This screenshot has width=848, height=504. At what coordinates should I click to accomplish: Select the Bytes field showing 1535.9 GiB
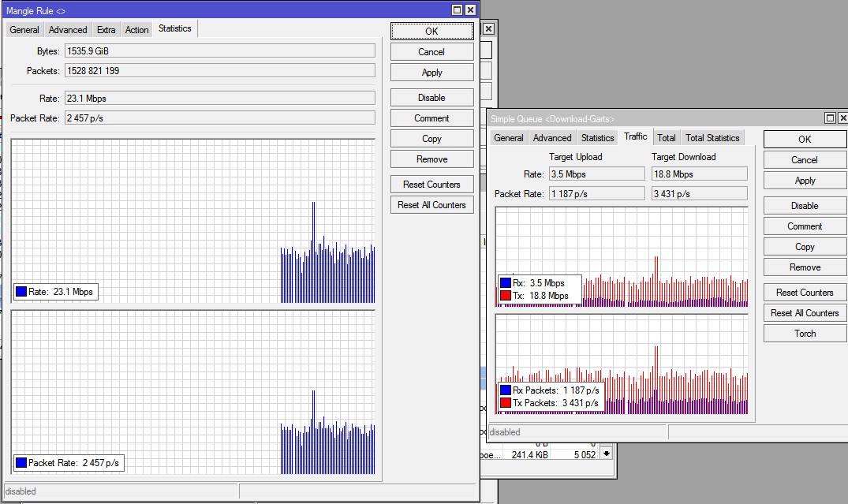click(x=220, y=50)
